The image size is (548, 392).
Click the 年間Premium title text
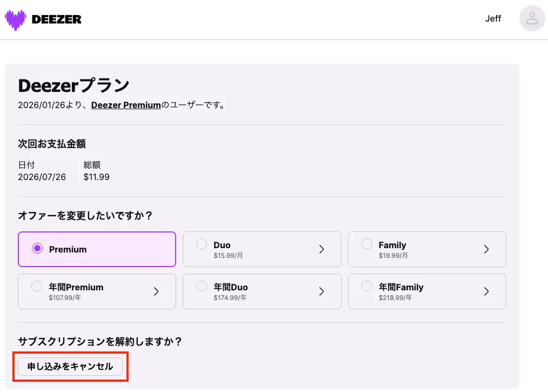coord(76,287)
